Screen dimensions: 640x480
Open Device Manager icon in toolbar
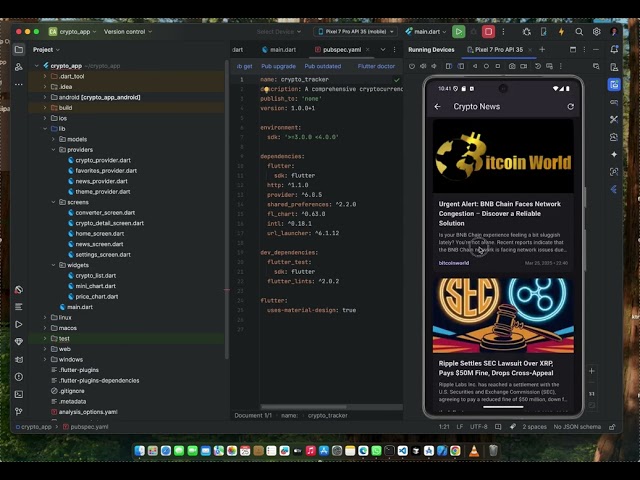[543, 31]
